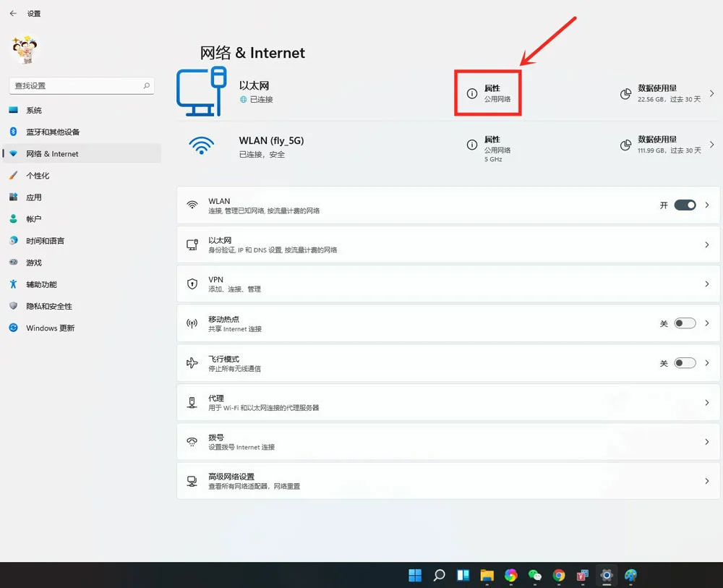723x588 pixels.
Task: Click phone icon in the 拨号 row
Action: (x=192, y=442)
